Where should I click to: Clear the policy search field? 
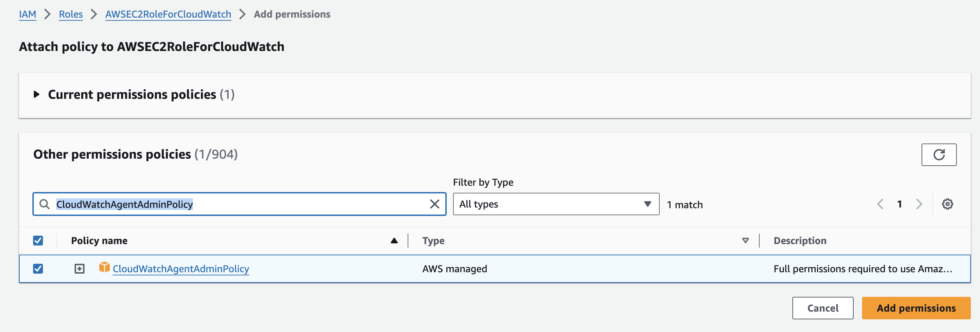(x=434, y=204)
